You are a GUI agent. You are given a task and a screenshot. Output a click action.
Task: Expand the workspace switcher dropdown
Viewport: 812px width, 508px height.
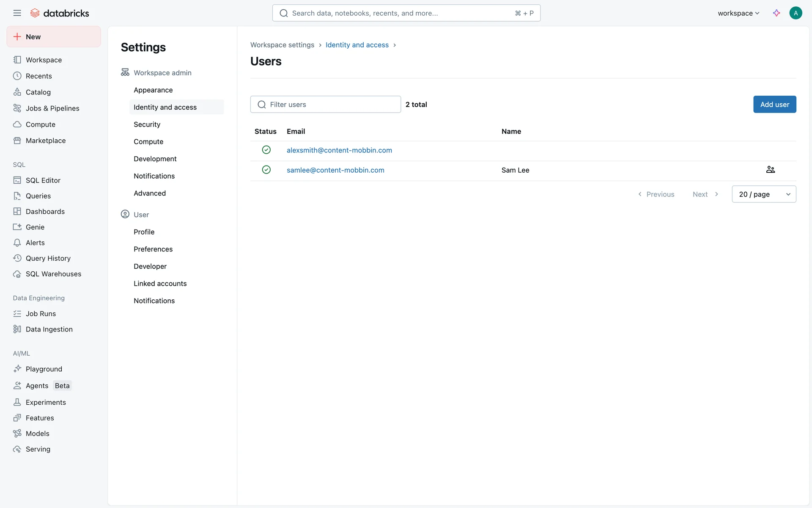tap(738, 13)
